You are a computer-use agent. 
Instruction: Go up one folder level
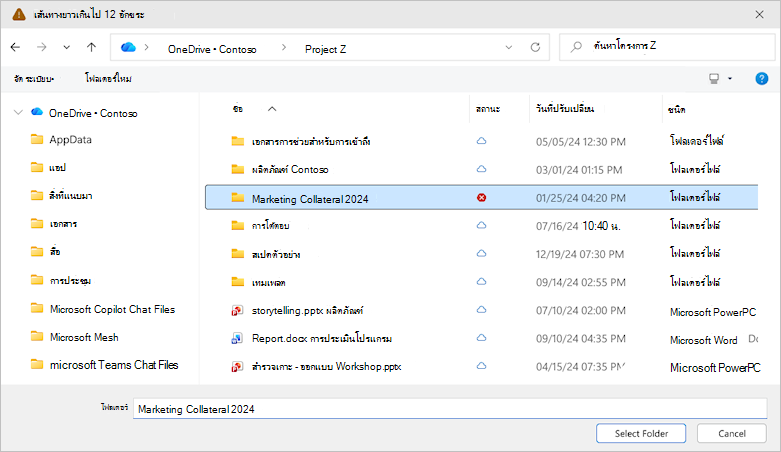coord(91,47)
